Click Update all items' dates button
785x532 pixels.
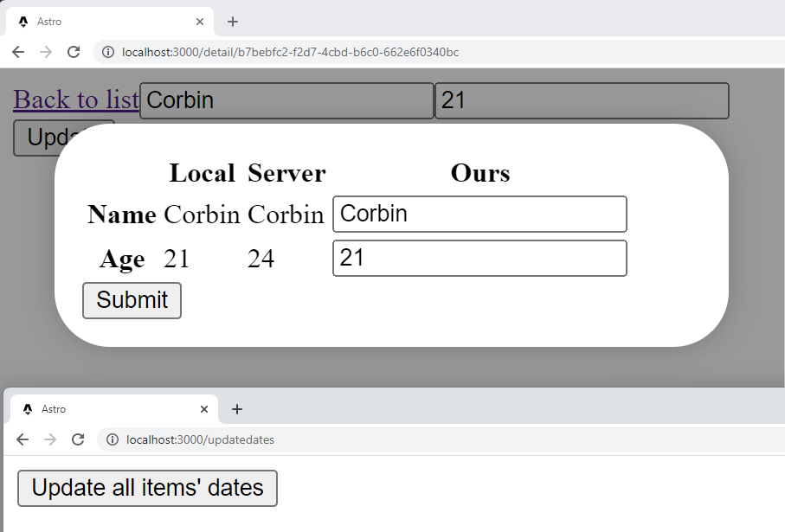tap(147, 488)
